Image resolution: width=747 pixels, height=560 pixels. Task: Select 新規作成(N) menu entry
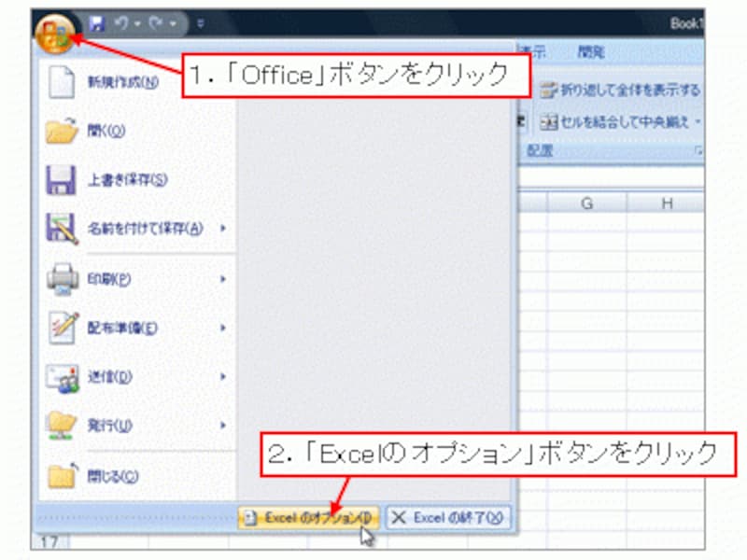pos(123,82)
